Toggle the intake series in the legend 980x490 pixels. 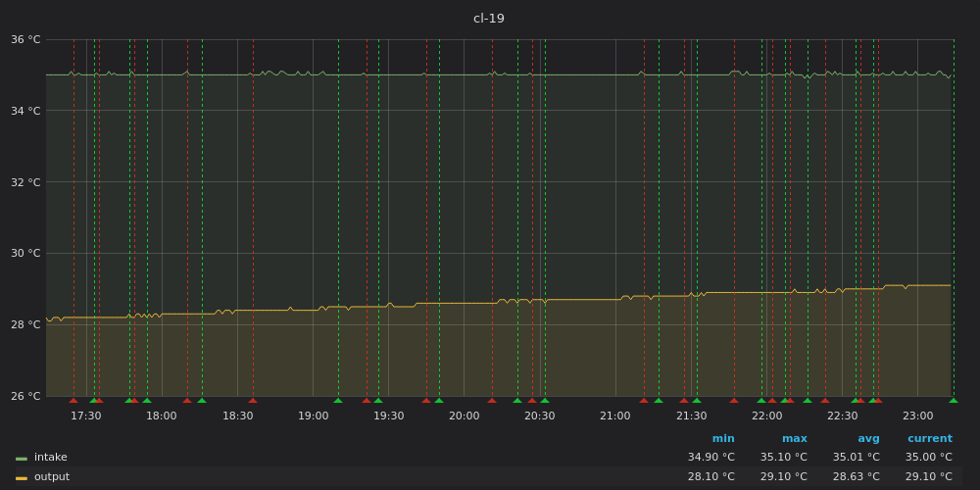point(51,458)
